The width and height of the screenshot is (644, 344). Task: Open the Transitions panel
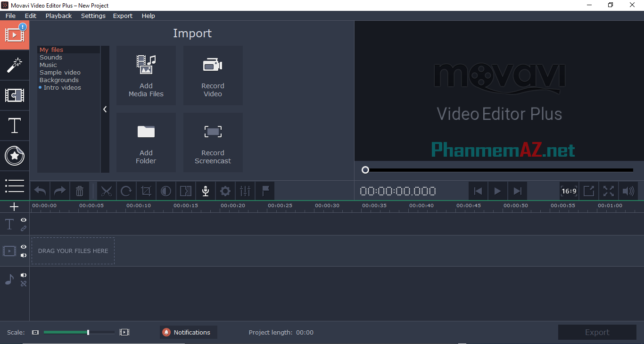tap(15, 95)
